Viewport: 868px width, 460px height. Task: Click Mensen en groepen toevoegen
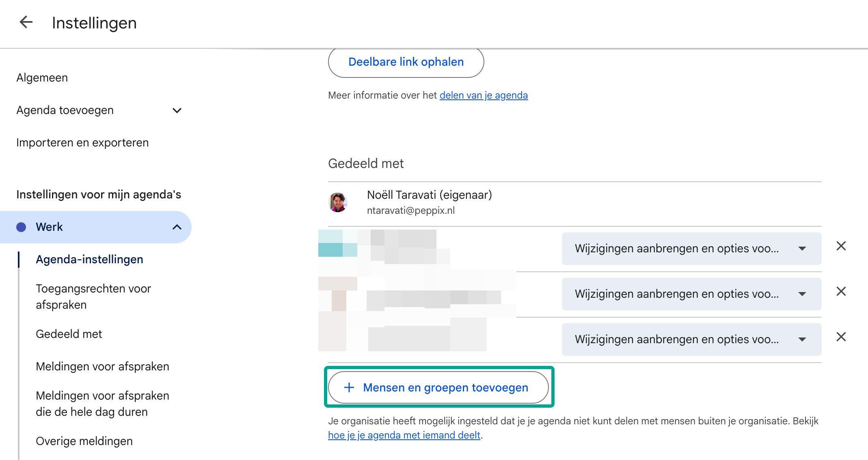[x=438, y=387]
